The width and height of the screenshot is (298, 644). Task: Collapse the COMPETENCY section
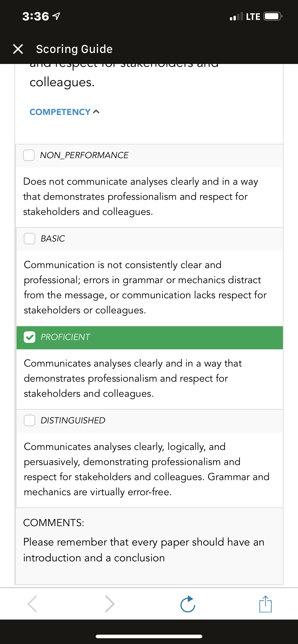point(65,112)
